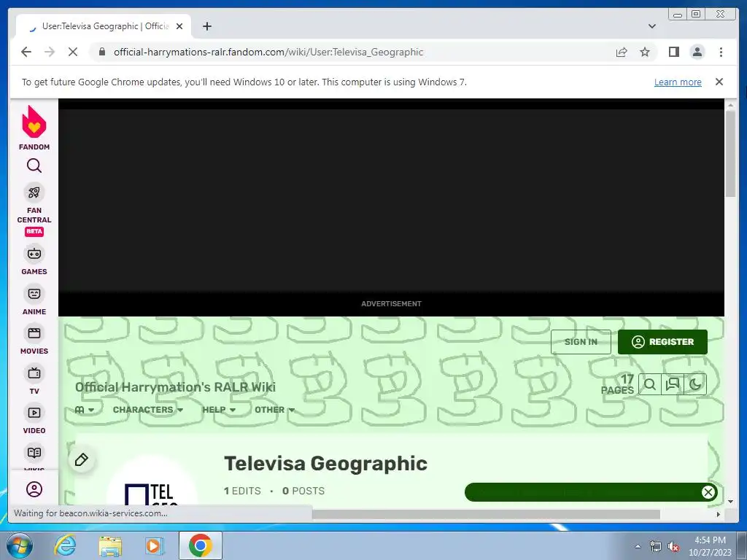Expand the Help dropdown menu

[219, 410]
